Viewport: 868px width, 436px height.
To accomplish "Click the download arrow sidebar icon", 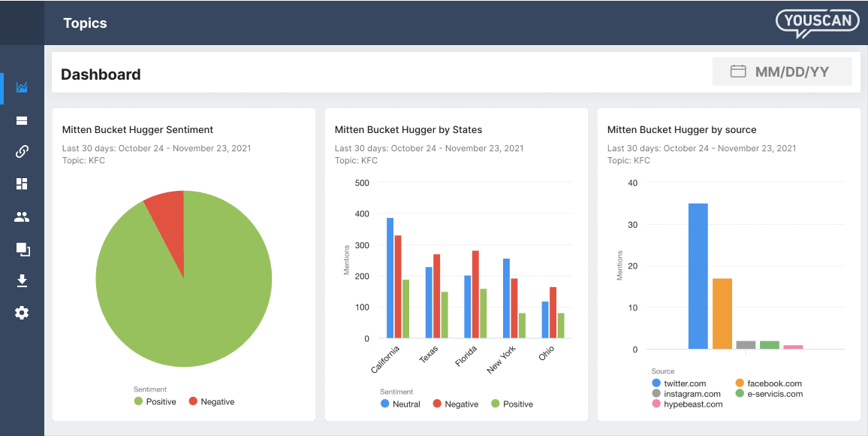I will (x=22, y=281).
